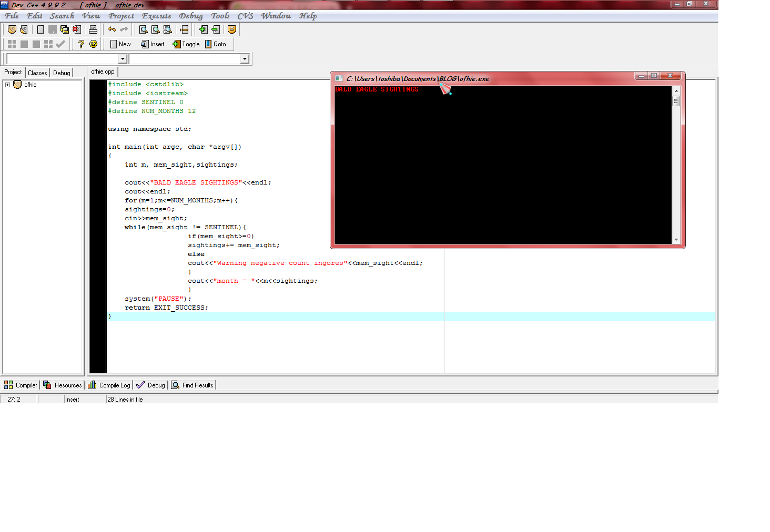Open the Search menu
770x532 pixels.
coord(62,16)
